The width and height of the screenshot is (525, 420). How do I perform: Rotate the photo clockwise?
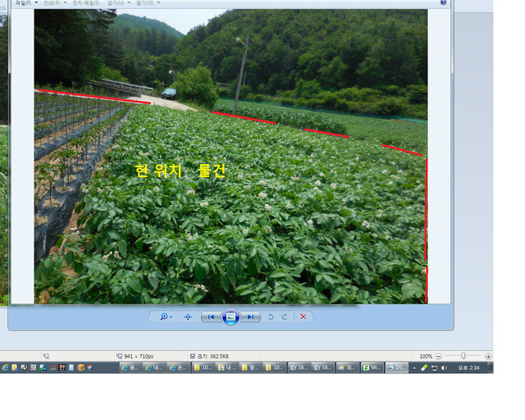pyautogui.click(x=285, y=317)
